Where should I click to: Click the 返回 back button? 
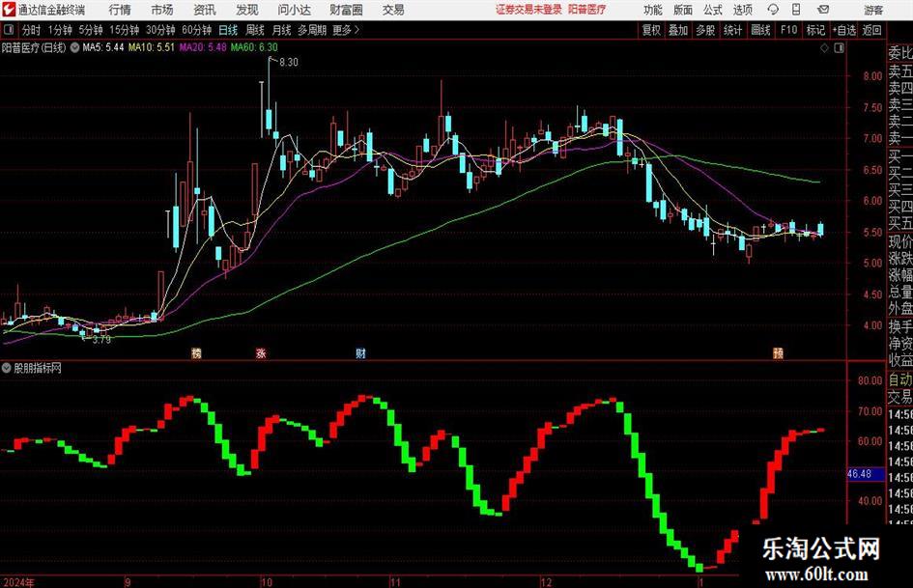[871, 30]
